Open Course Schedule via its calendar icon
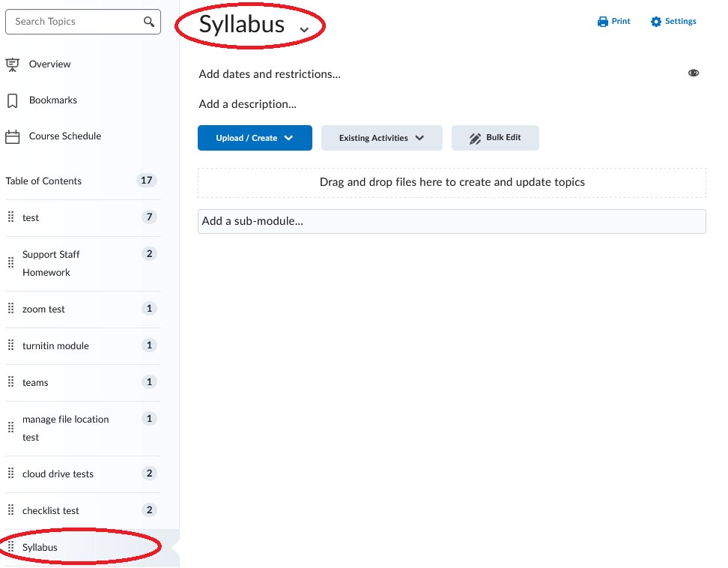 click(11, 136)
